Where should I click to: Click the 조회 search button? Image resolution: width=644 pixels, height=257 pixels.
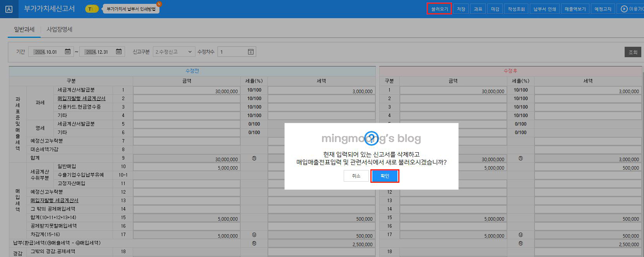coord(633,52)
